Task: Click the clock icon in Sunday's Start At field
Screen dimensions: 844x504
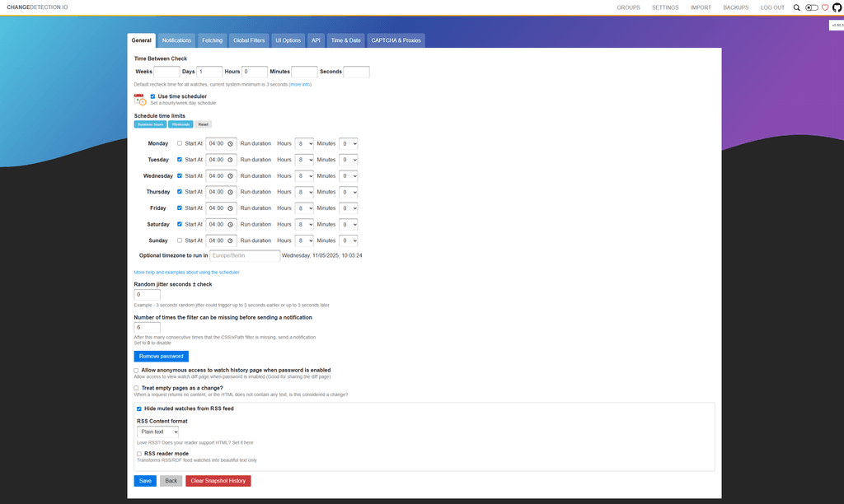Action: click(229, 240)
